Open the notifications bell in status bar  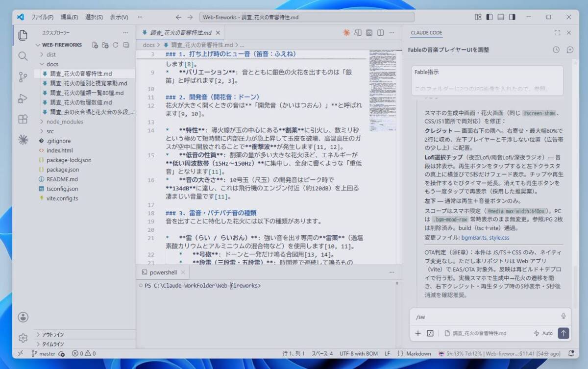(x=571, y=353)
